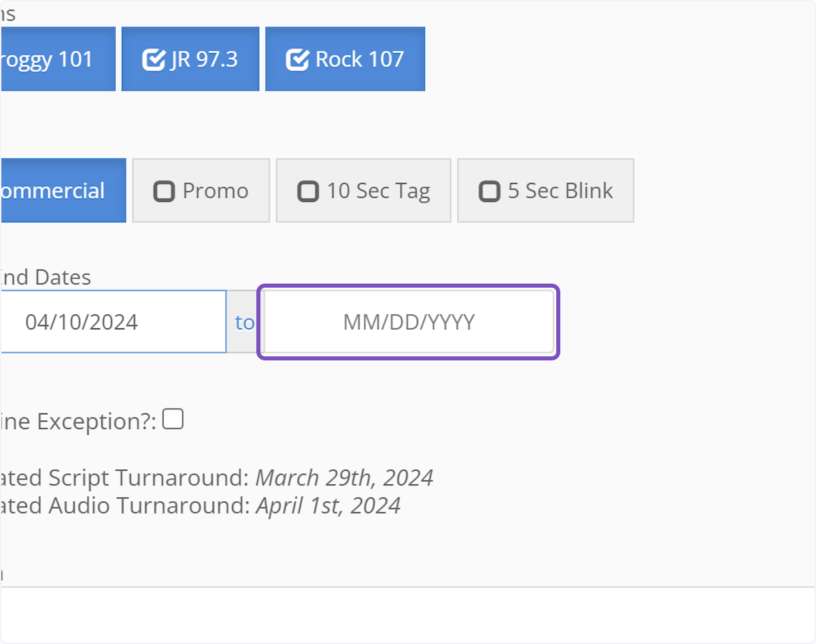Click the checkmark icon on Rock 107
This screenshot has height=644, width=816.
[x=296, y=60]
